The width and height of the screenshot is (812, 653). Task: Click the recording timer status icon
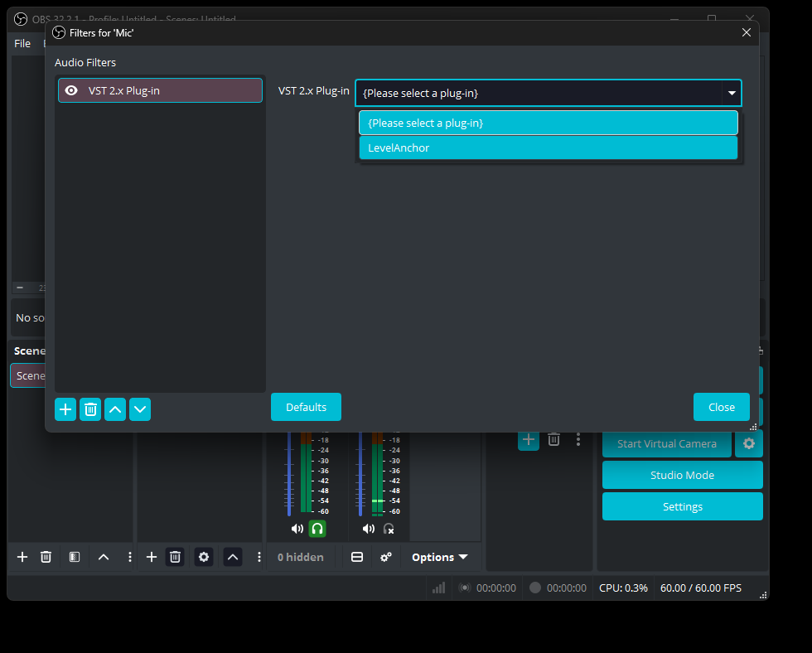(x=535, y=588)
